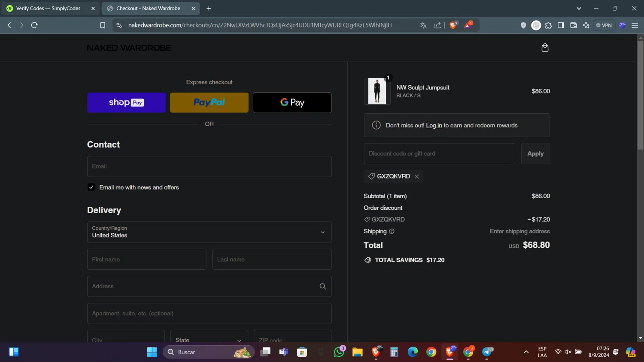Focus the First name field

pyautogui.click(x=146, y=259)
